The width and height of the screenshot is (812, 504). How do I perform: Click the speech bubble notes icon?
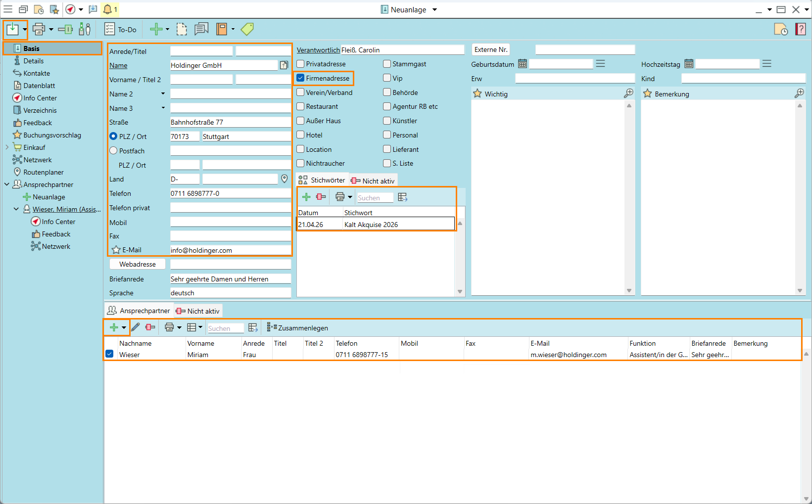pos(201,29)
